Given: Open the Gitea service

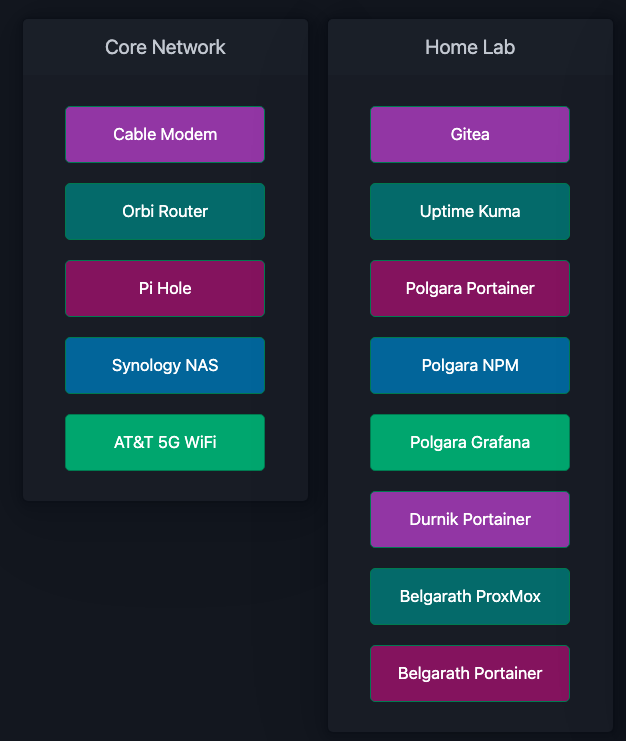Looking at the screenshot, I should coord(470,134).
